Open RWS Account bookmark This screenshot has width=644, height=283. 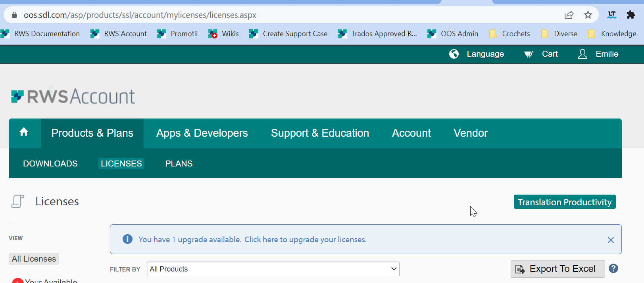tap(118, 34)
